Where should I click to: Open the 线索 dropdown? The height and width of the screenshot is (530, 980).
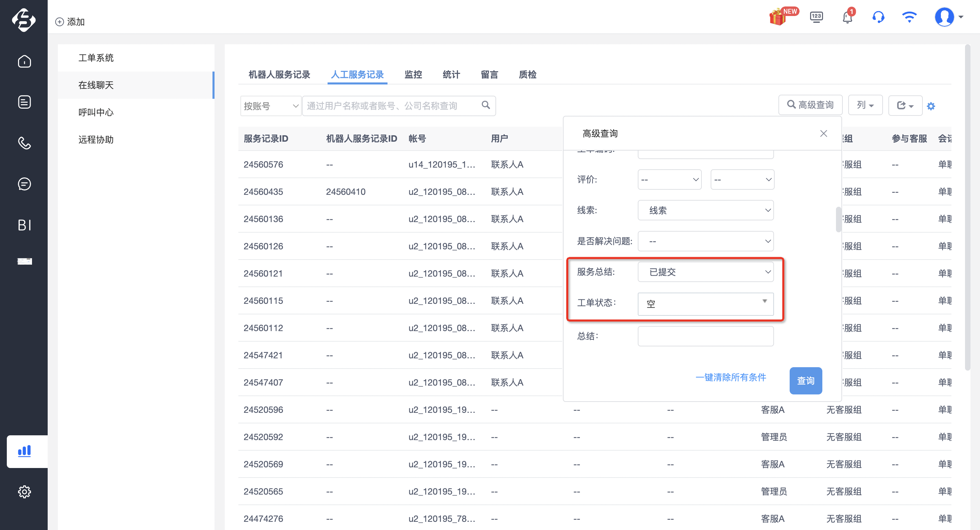pos(705,210)
